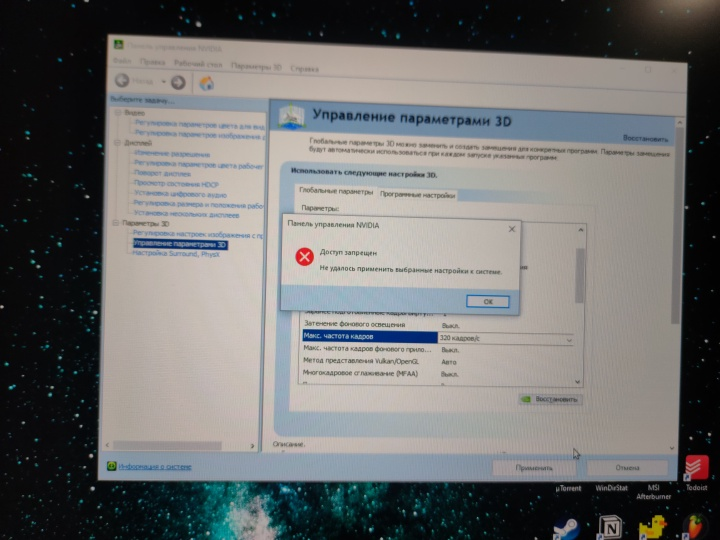Switch to the Глобальные параметры tab
This screenshot has width=720, height=540.
click(336, 191)
